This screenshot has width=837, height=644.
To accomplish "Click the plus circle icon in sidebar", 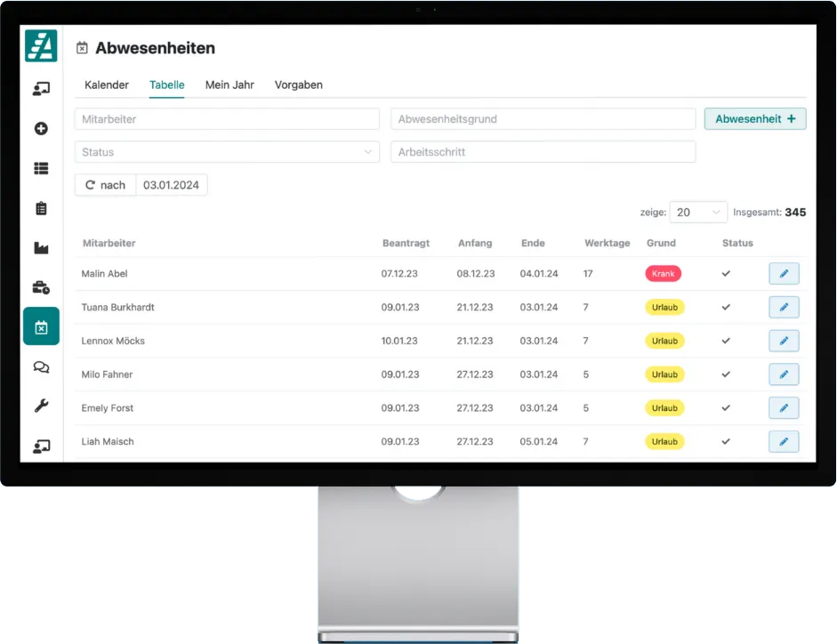I will click(41, 129).
